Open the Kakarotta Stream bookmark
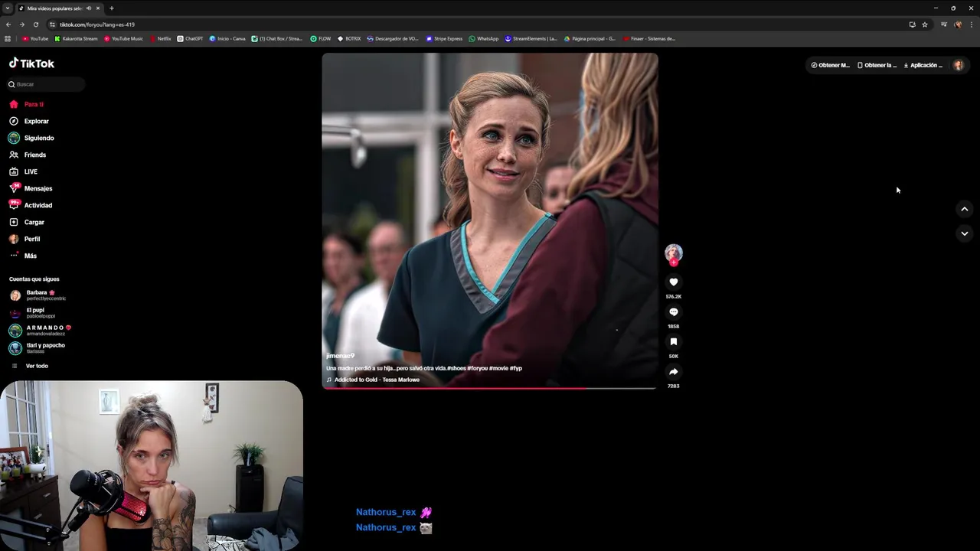This screenshot has width=980, height=551. (x=76, y=39)
